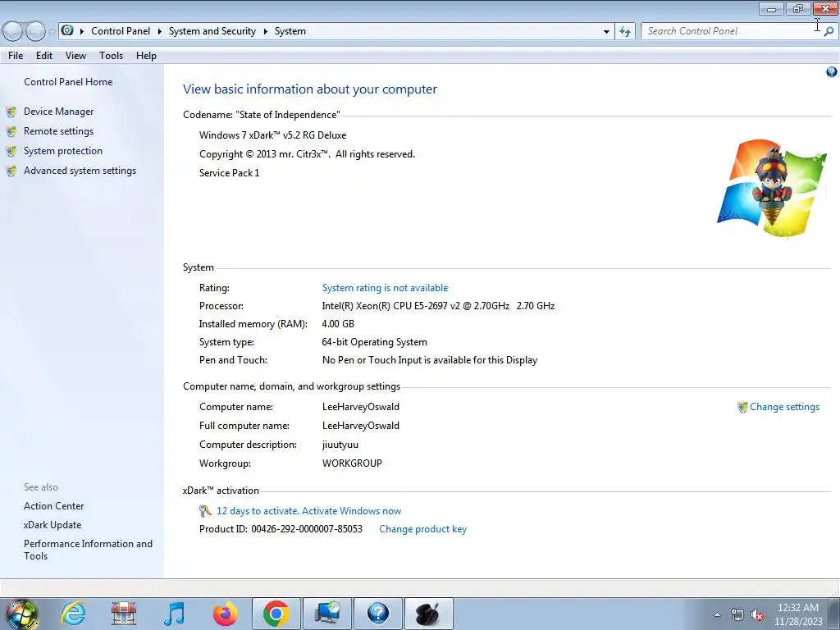840x630 pixels.
Task: Open the Start menu orb
Action: click(22, 614)
